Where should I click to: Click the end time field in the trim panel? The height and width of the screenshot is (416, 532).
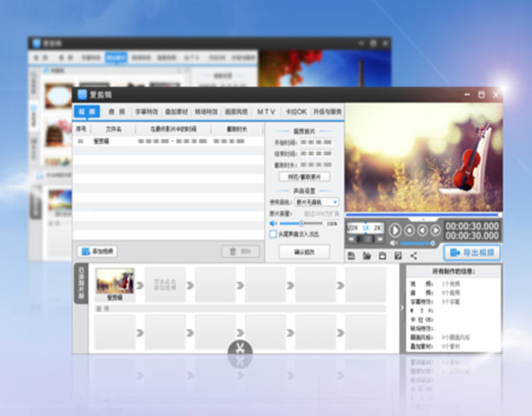tap(316, 153)
